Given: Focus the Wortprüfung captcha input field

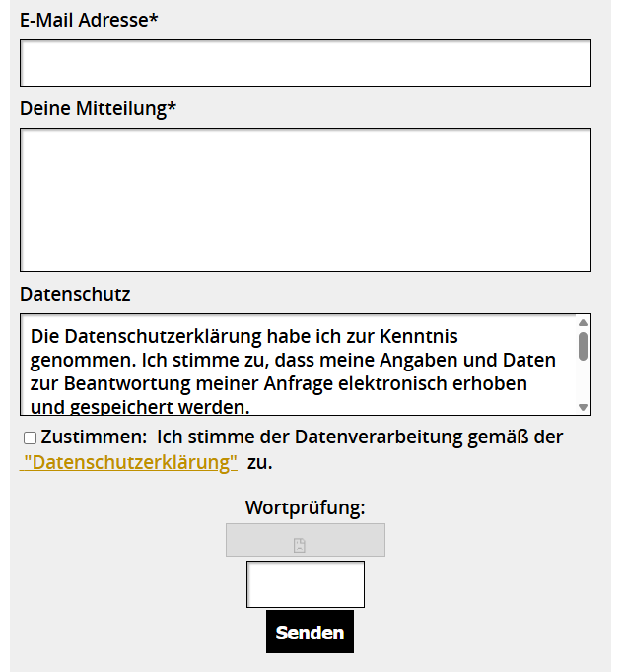Looking at the screenshot, I should (x=305, y=584).
